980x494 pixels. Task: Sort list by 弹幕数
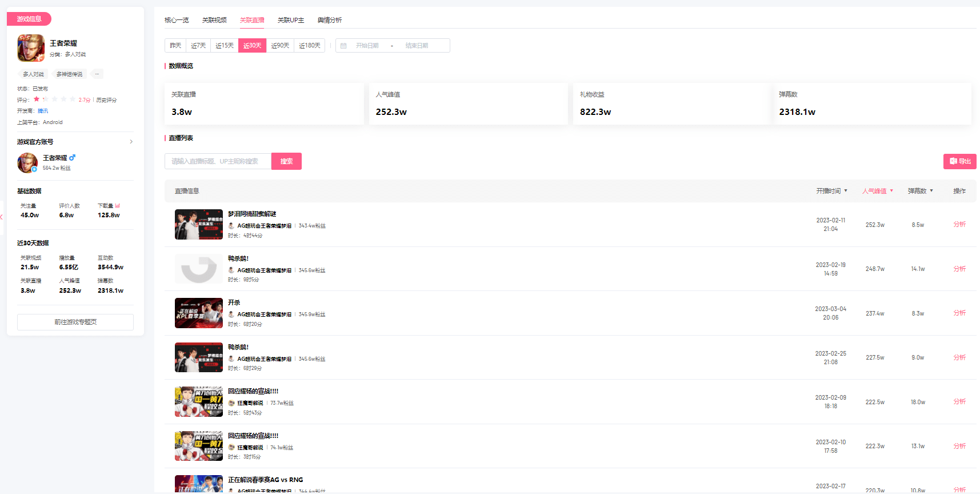920,191
